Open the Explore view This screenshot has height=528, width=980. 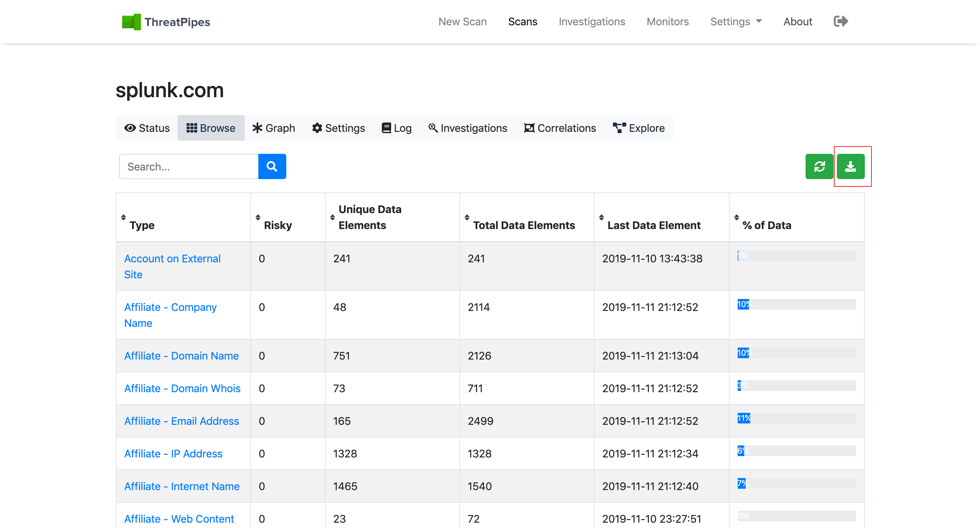click(638, 128)
